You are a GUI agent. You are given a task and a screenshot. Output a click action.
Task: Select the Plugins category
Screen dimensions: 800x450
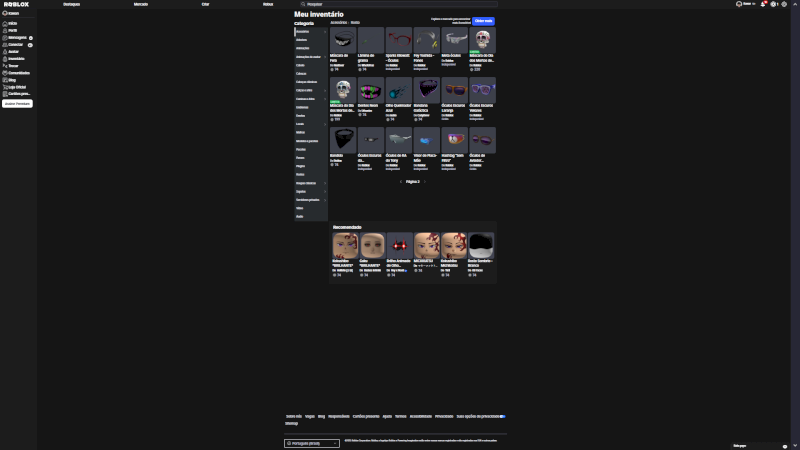pyautogui.click(x=301, y=166)
